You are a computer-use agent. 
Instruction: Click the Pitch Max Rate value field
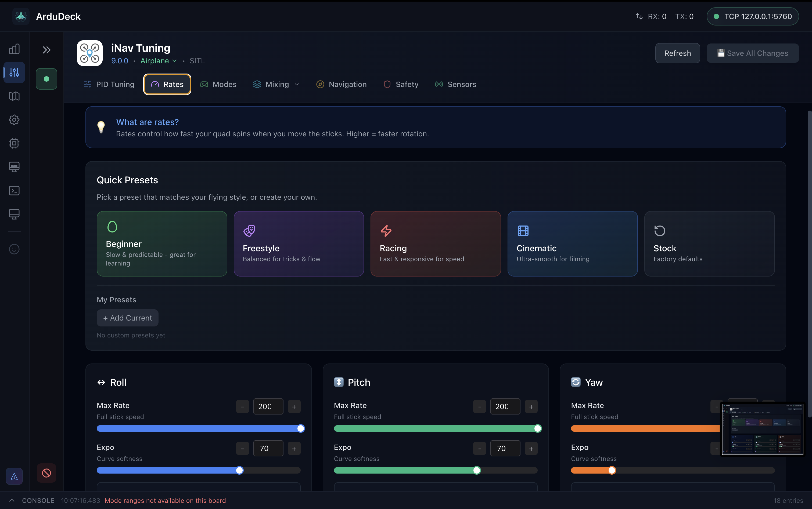tap(505, 407)
